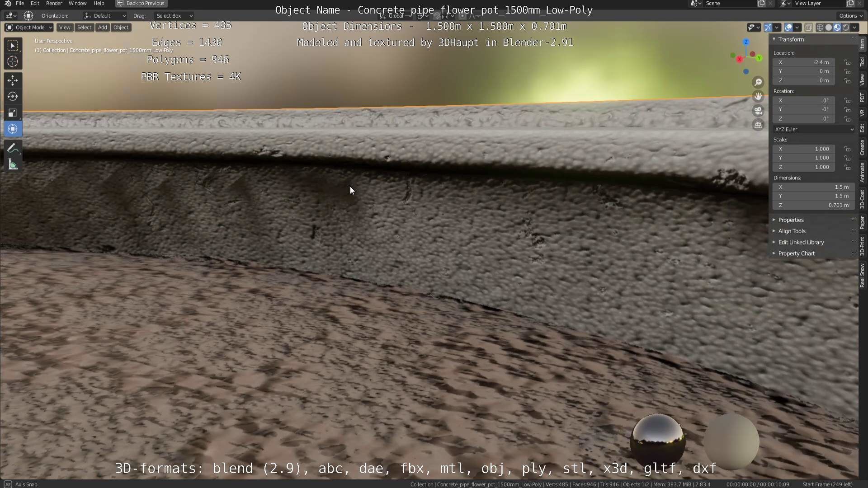This screenshot has height=488, width=868.
Task: Click the Scale Z value field
Action: click(x=805, y=167)
